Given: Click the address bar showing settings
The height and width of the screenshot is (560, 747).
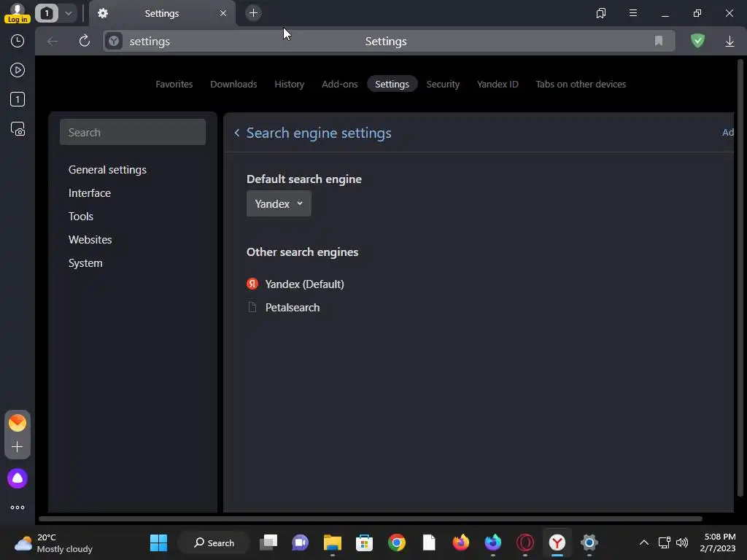Looking at the screenshot, I should (388, 42).
